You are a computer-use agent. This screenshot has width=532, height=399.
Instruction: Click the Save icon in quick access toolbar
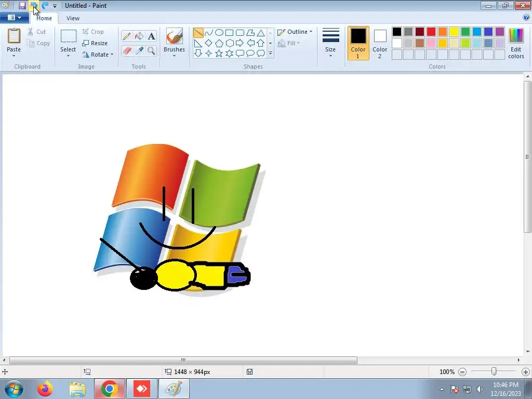22,5
